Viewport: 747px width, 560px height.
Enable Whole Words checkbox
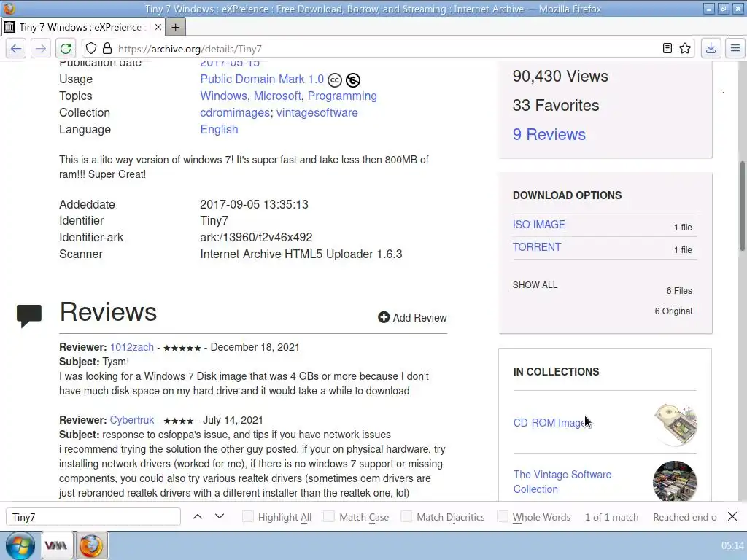point(502,517)
